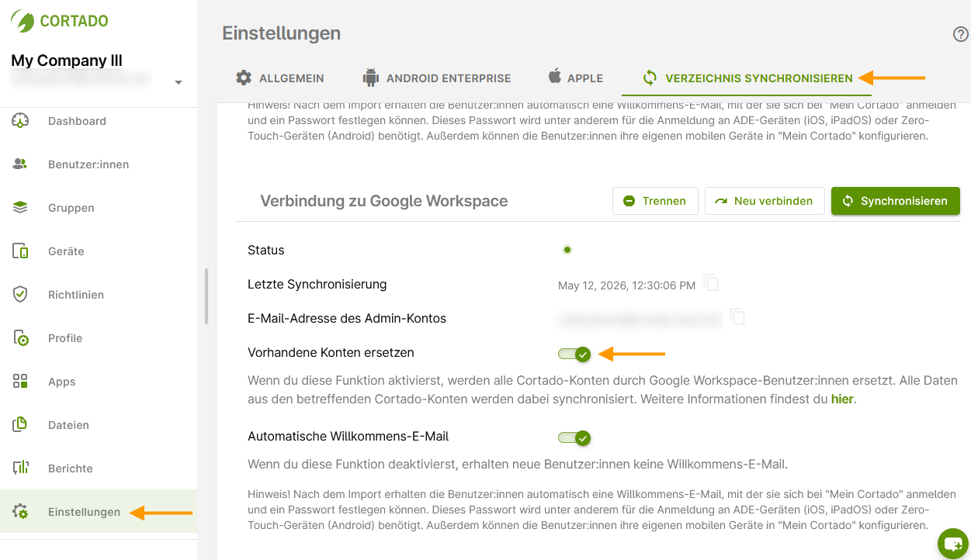Click the Android robot icon
This screenshot has height=560, width=971.
click(x=370, y=78)
